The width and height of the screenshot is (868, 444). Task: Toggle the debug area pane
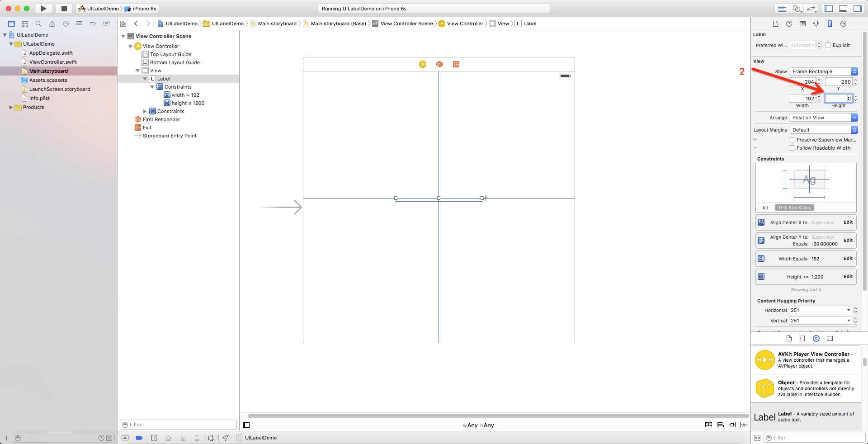(843, 9)
